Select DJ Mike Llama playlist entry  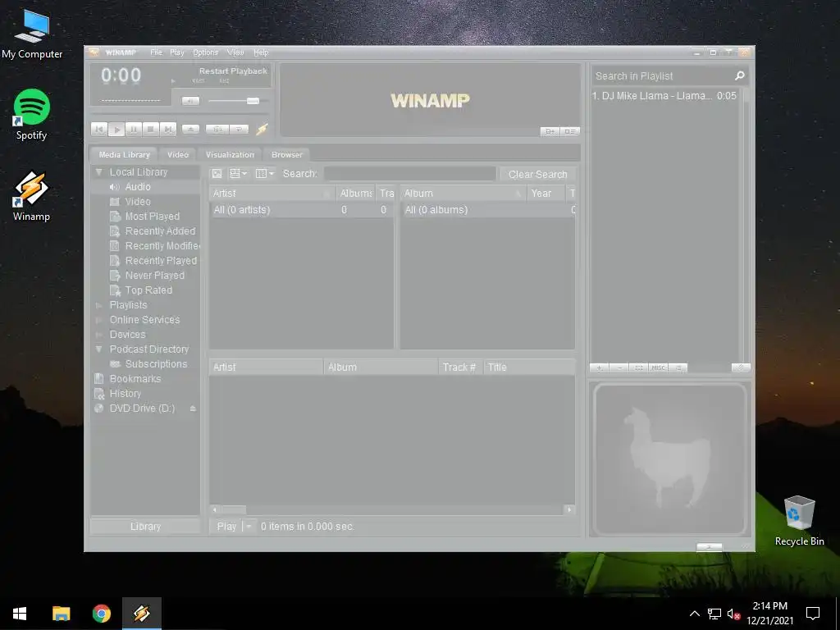pos(664,96)
